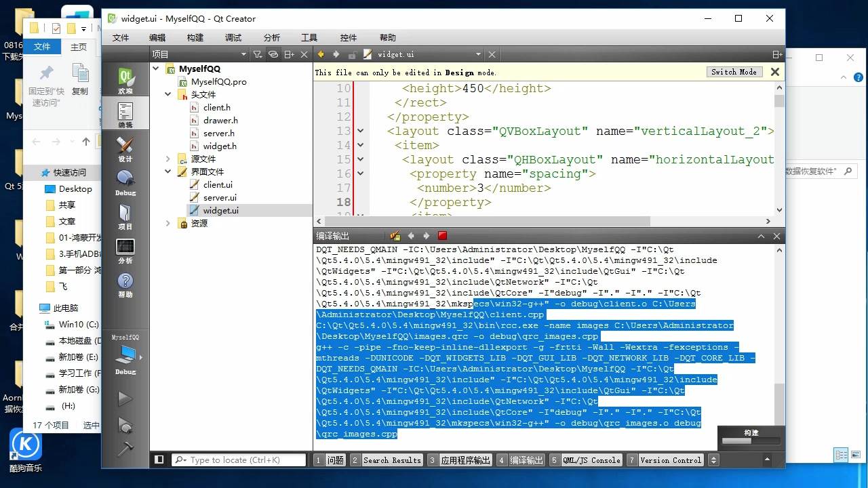Open the output panes chooser arrows
The width and height of the screenshot is (868, 488).
713,460
